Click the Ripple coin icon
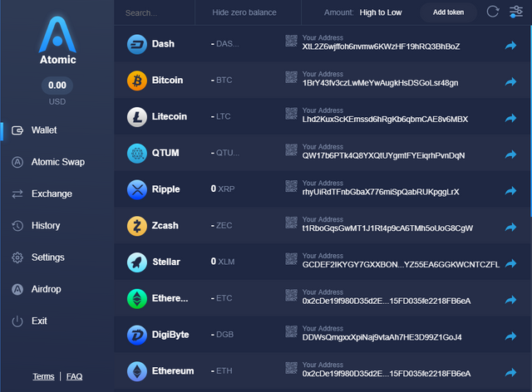Screen dimensions: 532x392 137,189
